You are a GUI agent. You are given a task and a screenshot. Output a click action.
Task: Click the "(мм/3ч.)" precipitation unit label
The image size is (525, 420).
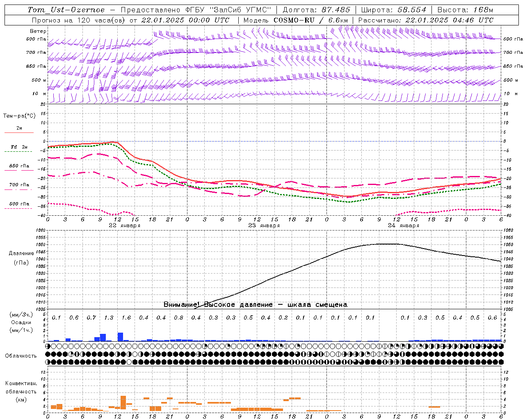click(x=21, y=315)
